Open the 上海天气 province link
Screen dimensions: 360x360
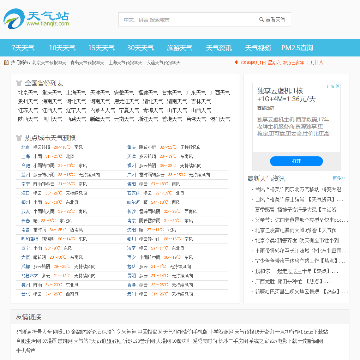click(76, 93)
